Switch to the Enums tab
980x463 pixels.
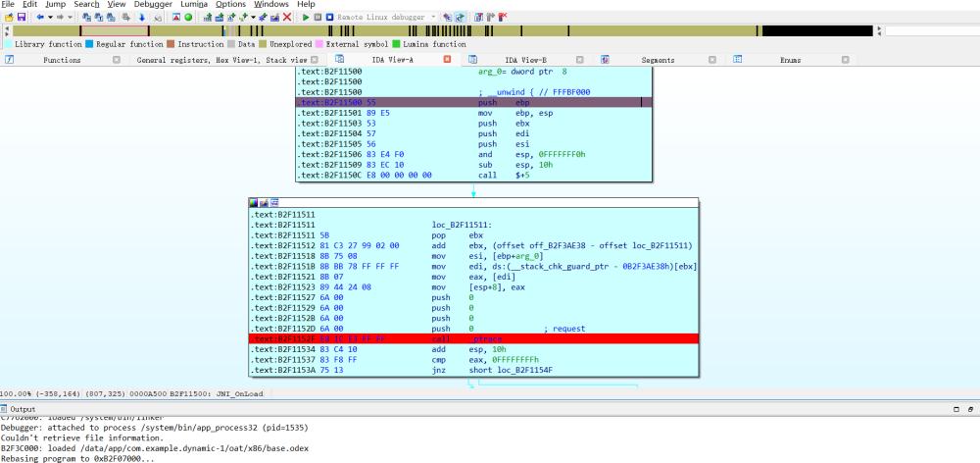click(x=791, y=60)
